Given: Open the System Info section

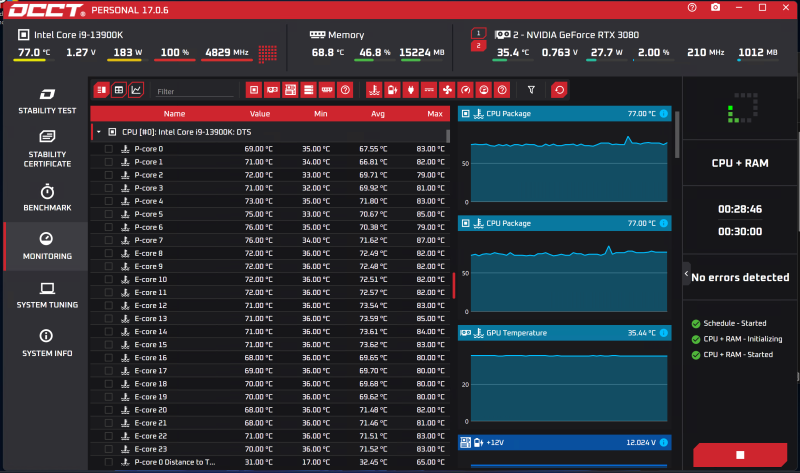Looking at the screenshot, I should click(47, 343).
